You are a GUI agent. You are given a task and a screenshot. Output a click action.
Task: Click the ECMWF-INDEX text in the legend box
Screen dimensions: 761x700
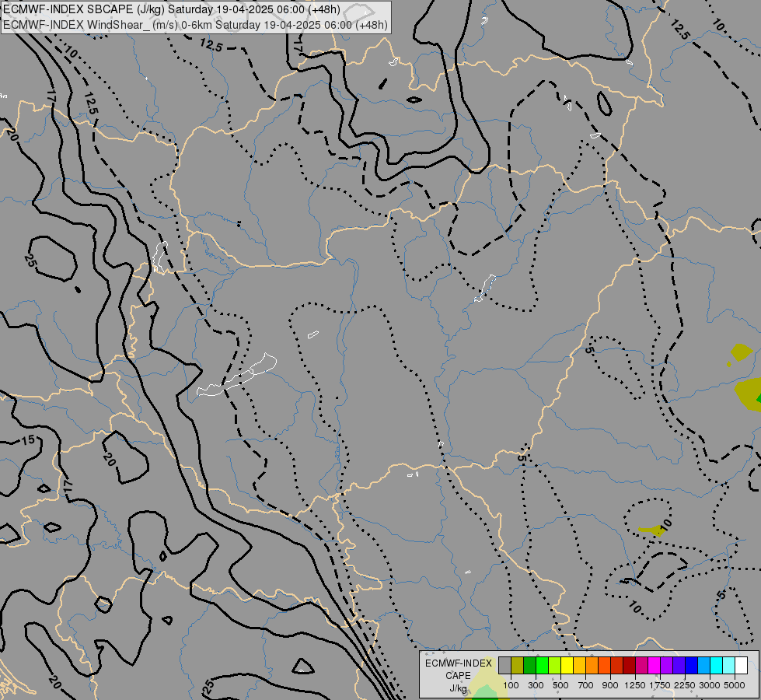458,663
